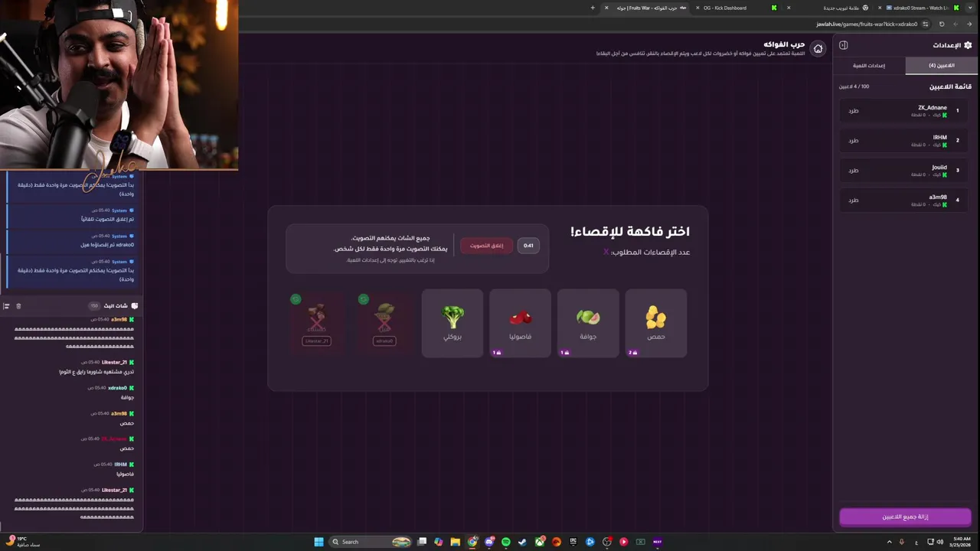Open the home icon beside the Fruits War title
The width and height of the screenshot is (980, 551).
click(x=818, y=49)
